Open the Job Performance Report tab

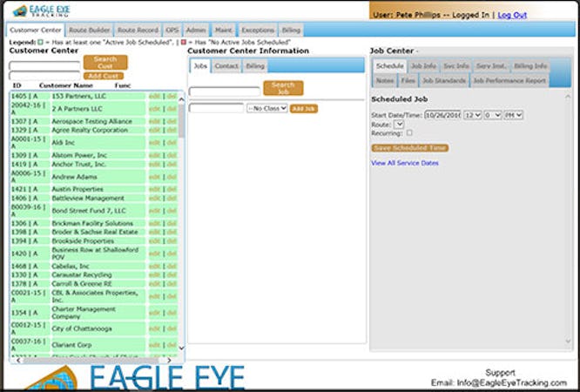point(509,80)
